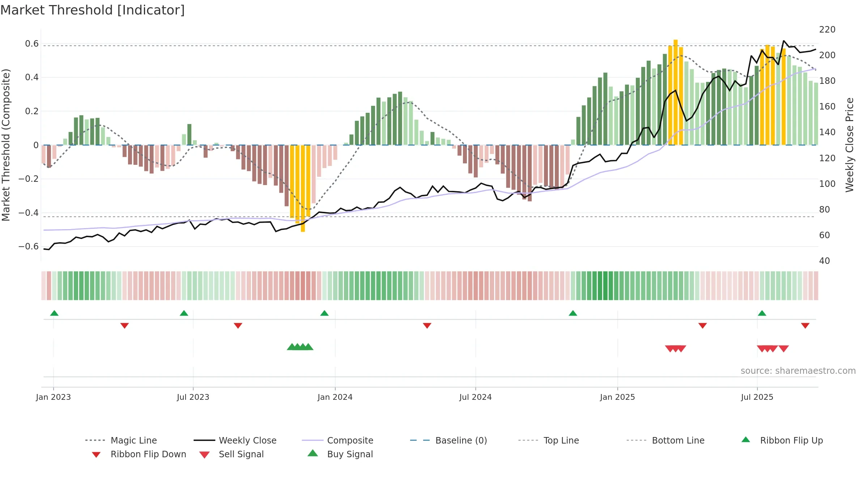Click the Ribbon Flip Down marker in spring 2024
The image size is (868, 488).
[427, 326]
